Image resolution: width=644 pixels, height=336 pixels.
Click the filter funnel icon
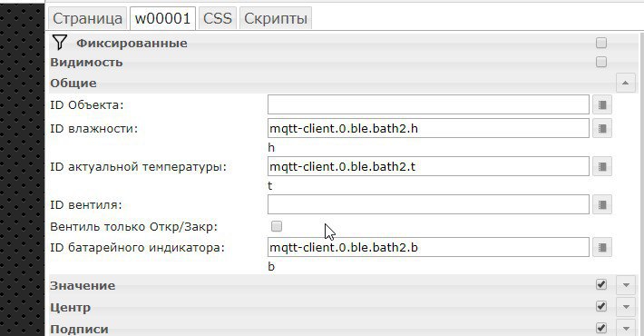[60, 43]
